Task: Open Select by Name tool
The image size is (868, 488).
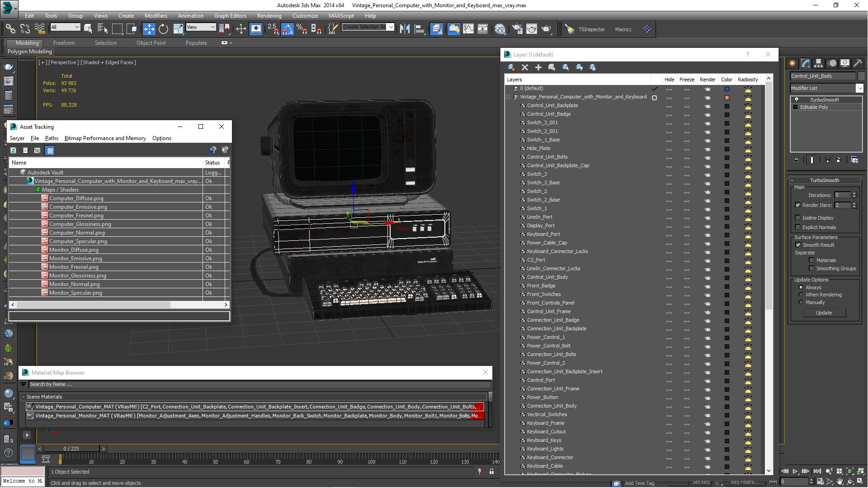Action: tap(103, 29)
